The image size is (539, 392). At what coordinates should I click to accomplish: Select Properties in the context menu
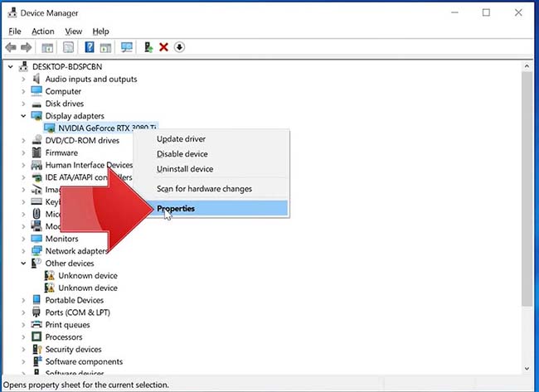[x=211, y=208]
